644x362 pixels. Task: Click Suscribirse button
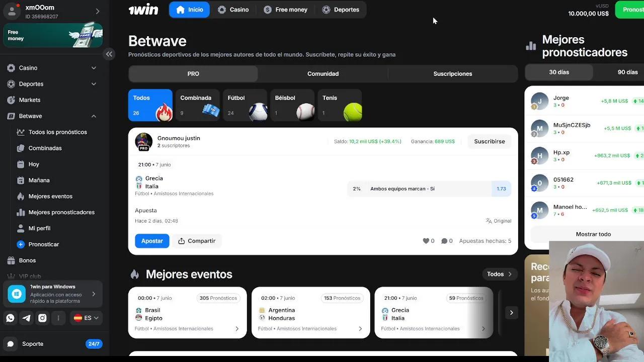click(x=490, y=142)
